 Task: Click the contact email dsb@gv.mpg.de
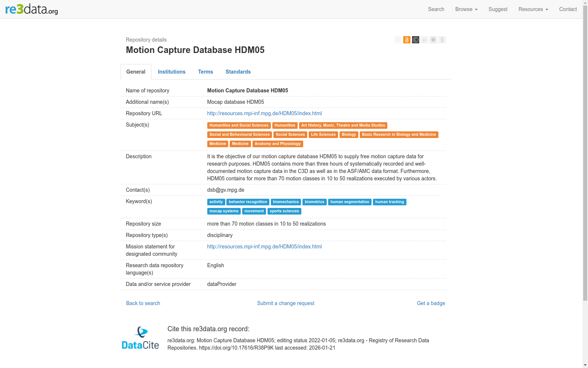pyautogui.click(x=226, y=190)
